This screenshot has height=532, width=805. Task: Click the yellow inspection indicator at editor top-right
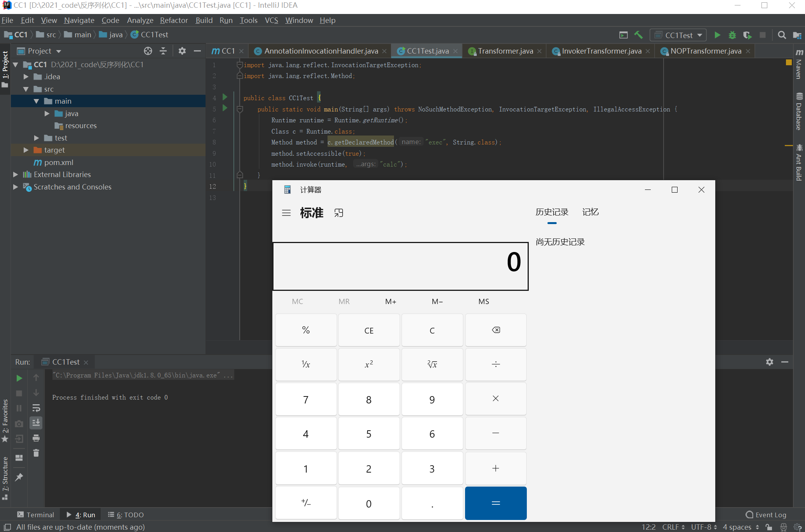click(788, 62)
